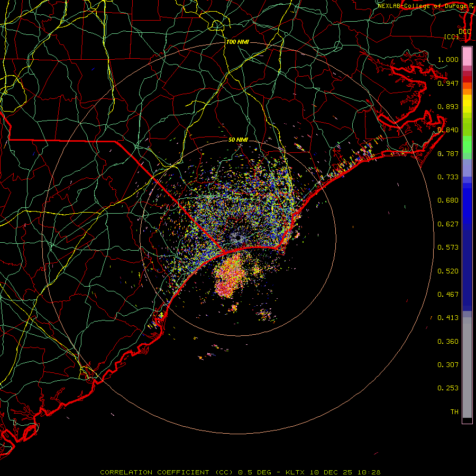Pick the red color scale segment
This screenshot has height=476, width=476.
(467, 79)
